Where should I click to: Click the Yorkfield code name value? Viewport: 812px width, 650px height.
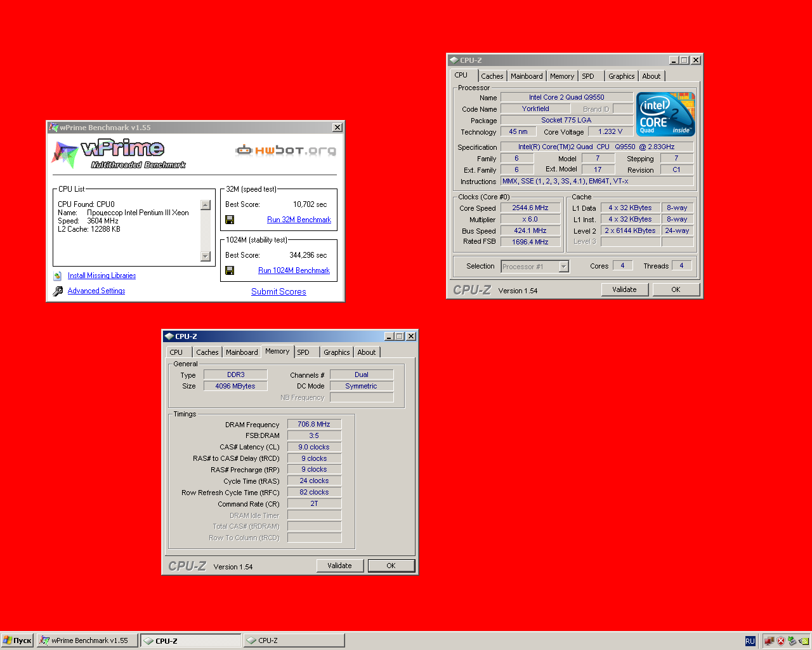tap(535, 109)
